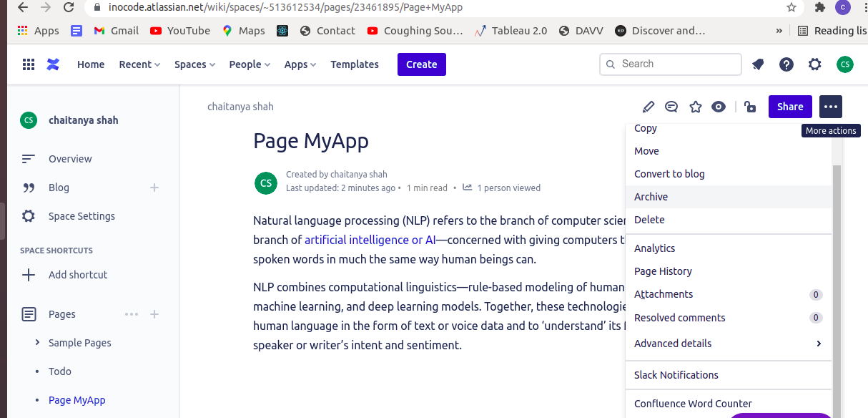Open Page History
Screen dimensions: 868x418
pos(729,271)
